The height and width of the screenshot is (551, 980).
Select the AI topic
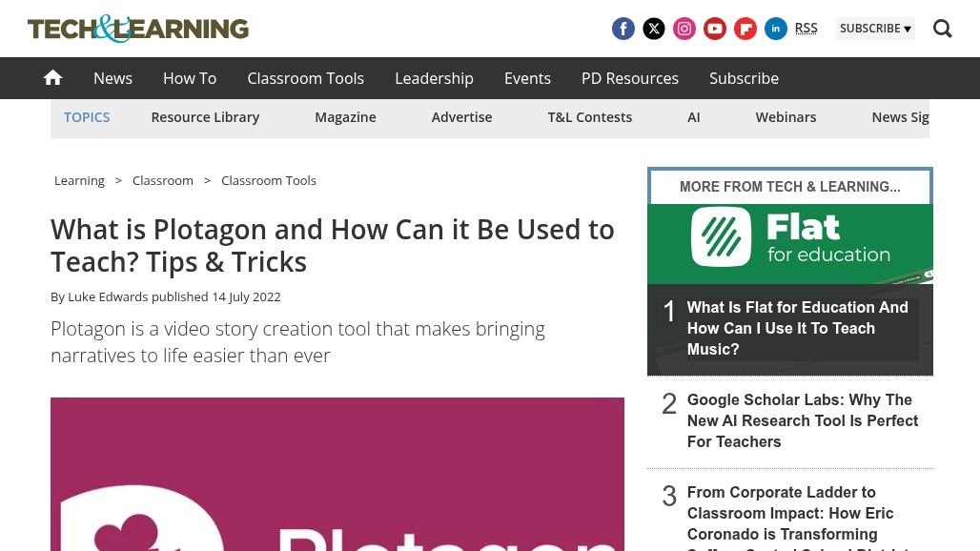(693, 116)
